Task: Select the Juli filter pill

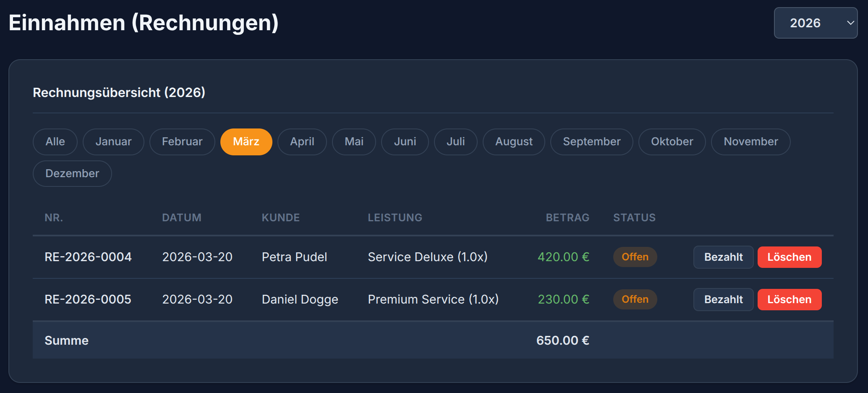Action: click(455, 142)
